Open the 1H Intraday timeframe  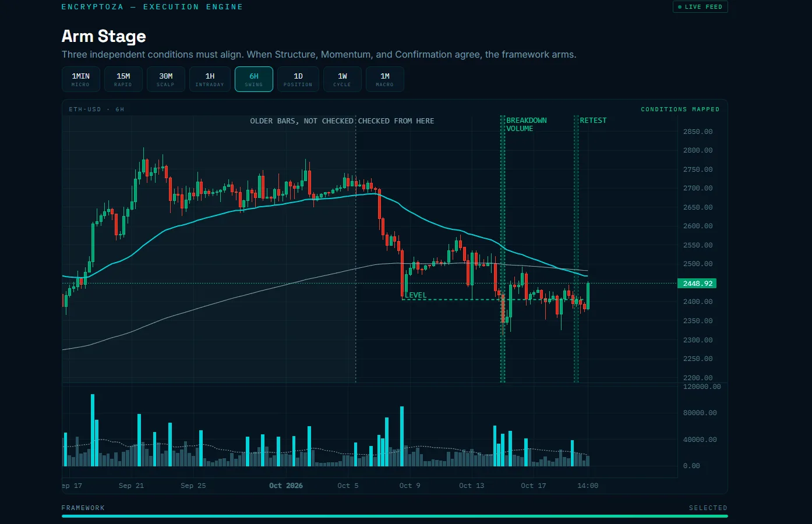pos(210,79)
